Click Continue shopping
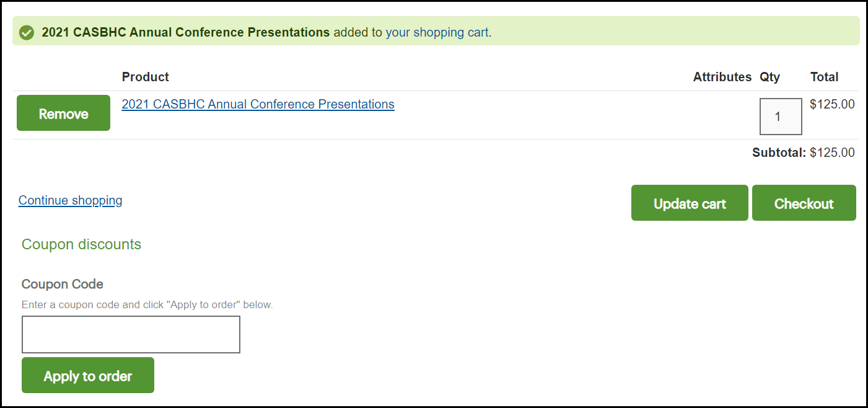Screen dimensions: 868x408 (70, 200)
